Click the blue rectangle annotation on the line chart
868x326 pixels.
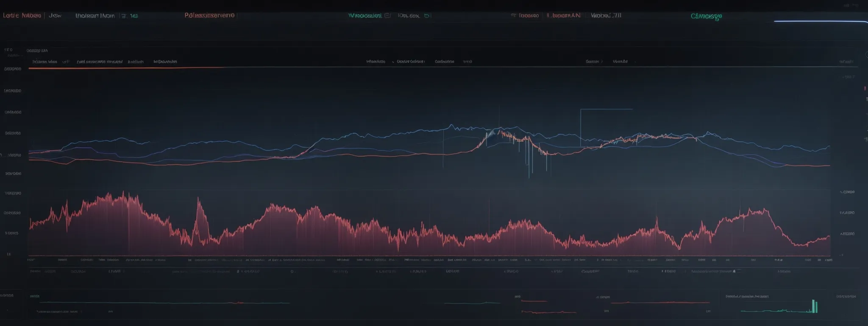click(606, 127)
